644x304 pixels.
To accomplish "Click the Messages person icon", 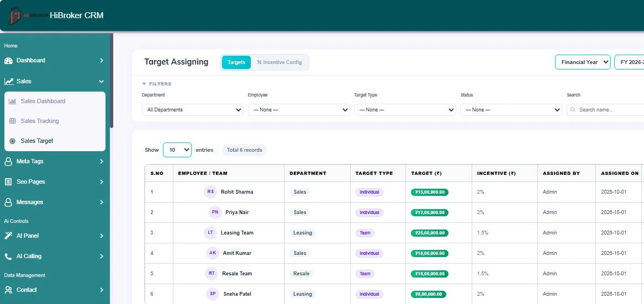I will coord(8,202).
